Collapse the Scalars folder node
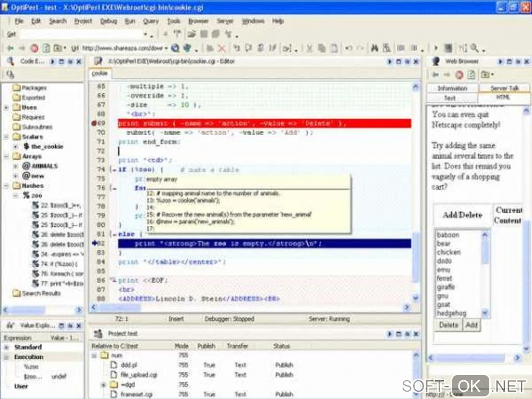Image resolution: width=532 pixels, height=399 pixels. pos(6,137)
